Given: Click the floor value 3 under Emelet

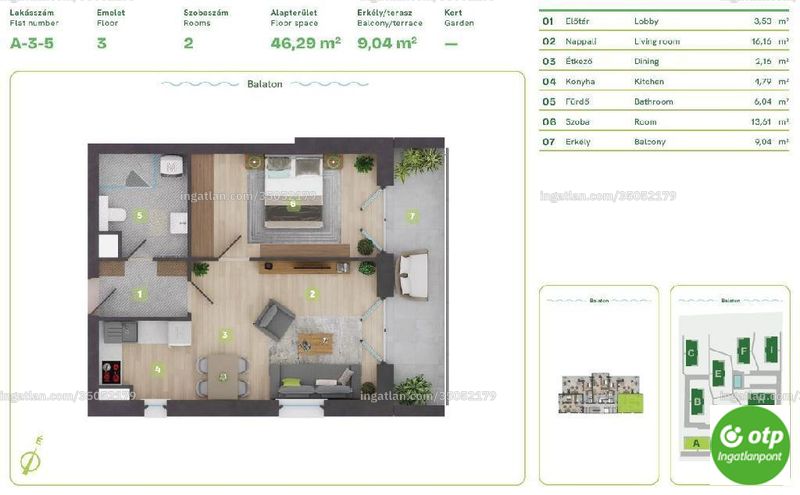Looking at the screenshot, I should 102,43.
